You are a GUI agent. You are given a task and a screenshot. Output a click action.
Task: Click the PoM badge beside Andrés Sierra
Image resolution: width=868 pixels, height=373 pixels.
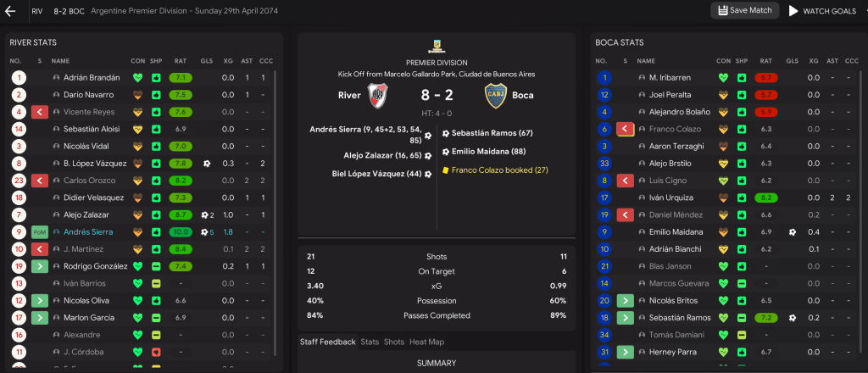point(40,231)
